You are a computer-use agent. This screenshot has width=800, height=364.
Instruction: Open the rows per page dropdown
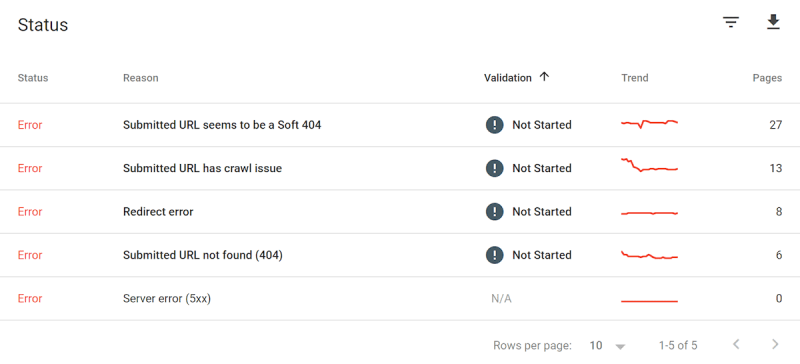[607, 346]
